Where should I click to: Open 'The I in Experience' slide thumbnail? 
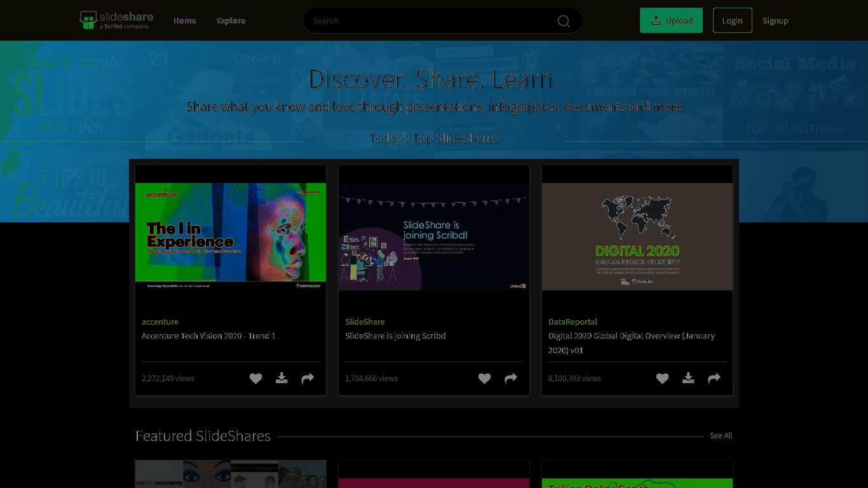tap(231, 236)
